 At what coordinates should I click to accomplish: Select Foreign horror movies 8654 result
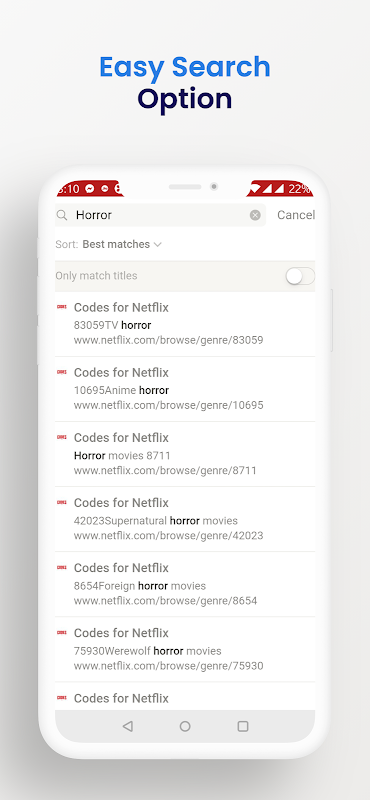185,585
